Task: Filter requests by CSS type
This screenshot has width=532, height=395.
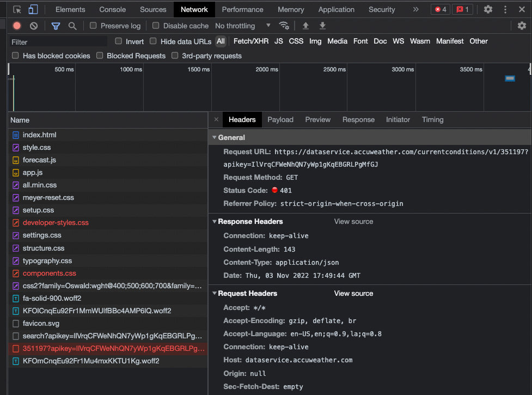Action: click(296, 41)
